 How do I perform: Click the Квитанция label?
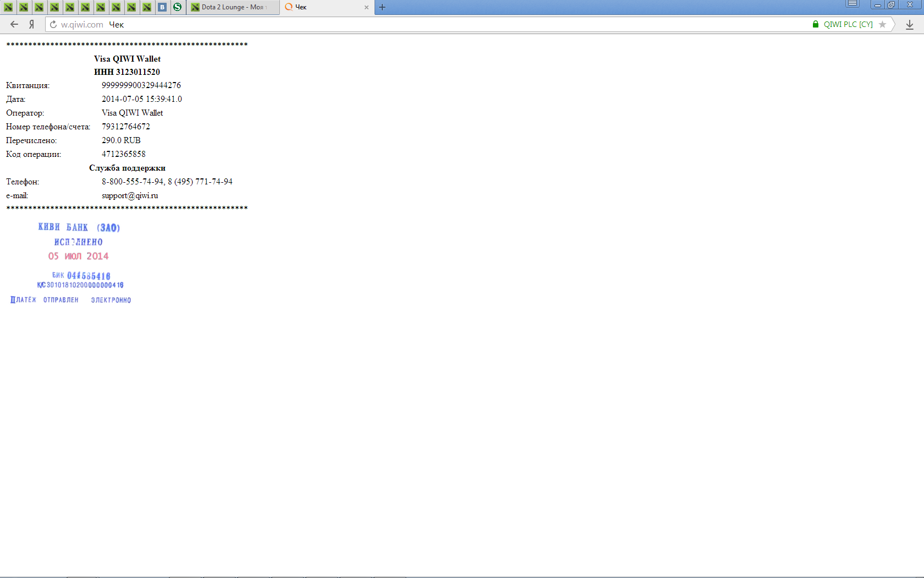coord(28,85)
